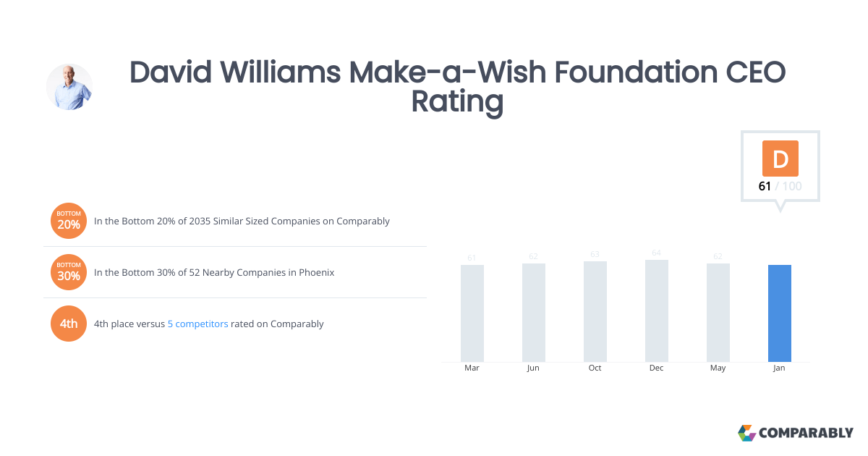Click the 61 / 100 score text
This screenshot has height=456, width=868.
tap(780, 186)
